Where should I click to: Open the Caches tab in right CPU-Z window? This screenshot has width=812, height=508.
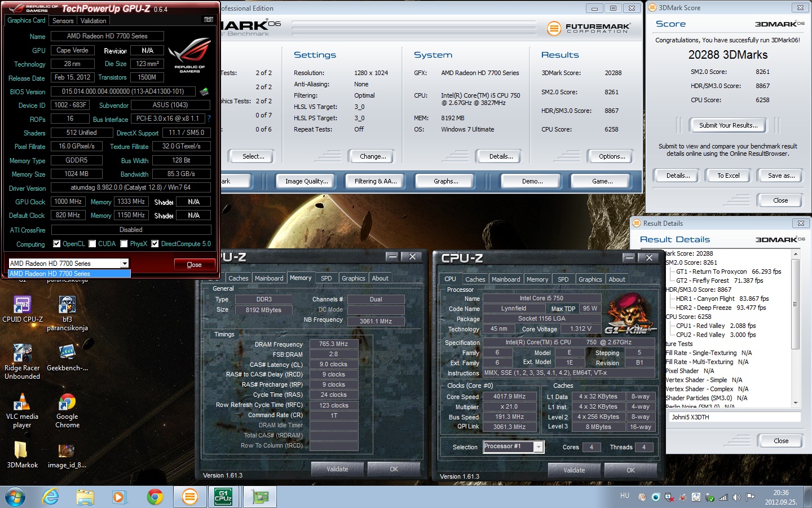pyautogui.click(x=475, y=279)
